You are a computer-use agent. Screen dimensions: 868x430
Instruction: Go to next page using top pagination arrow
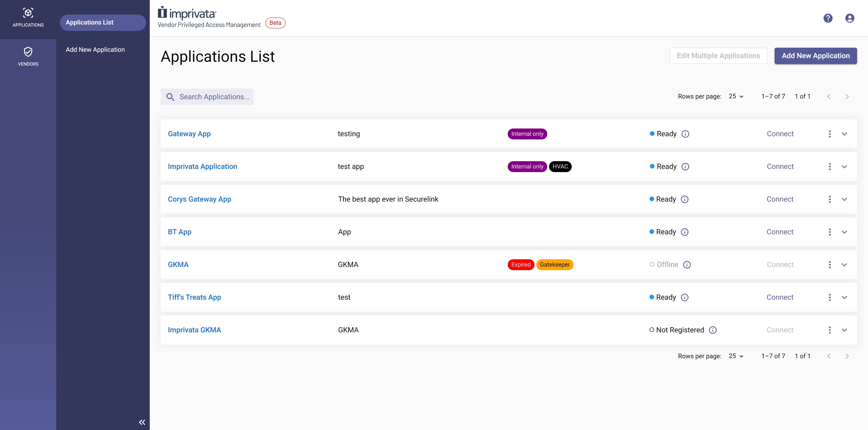click(847, 97)
